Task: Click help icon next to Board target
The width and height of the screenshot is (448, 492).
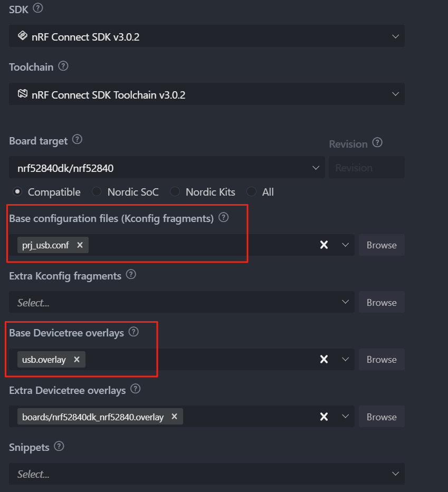Action: [x=77, y=139]
